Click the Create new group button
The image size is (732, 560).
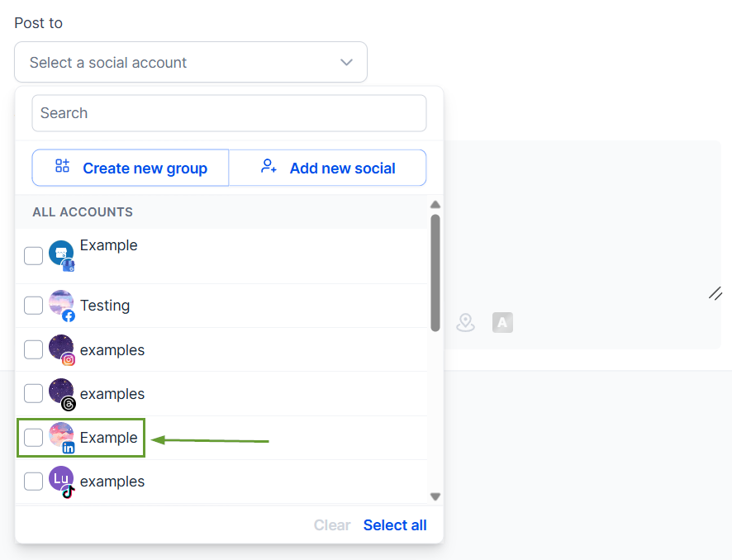(131, 168)
